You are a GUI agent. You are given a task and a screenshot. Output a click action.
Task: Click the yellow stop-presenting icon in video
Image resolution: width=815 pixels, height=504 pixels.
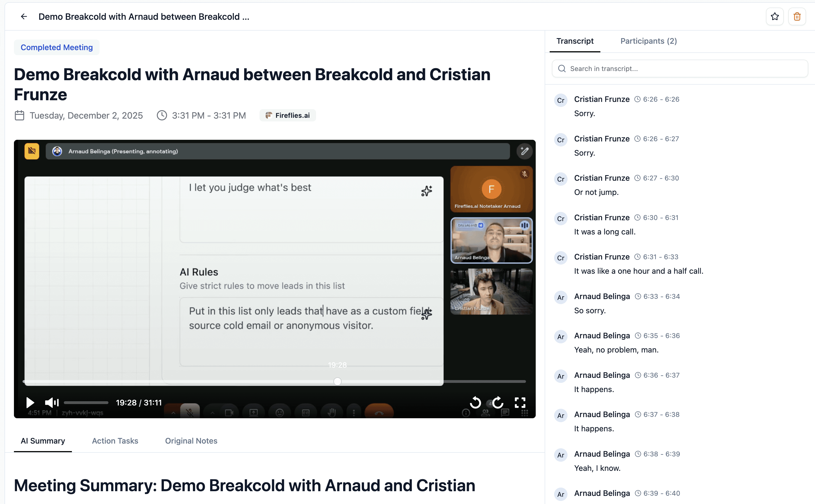point(32,151)
